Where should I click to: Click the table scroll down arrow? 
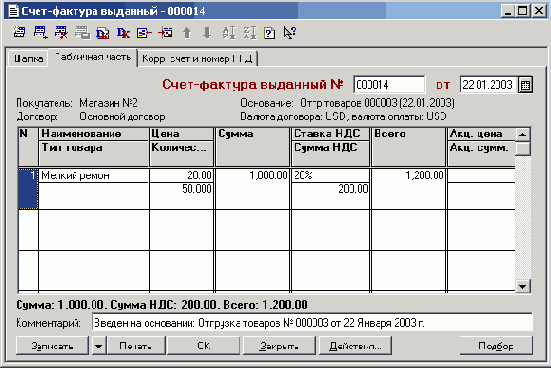click(523, 286)
